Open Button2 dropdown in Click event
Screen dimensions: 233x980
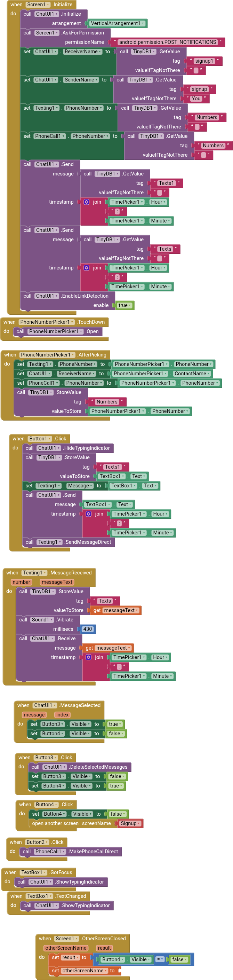click(x=37, y=842)
